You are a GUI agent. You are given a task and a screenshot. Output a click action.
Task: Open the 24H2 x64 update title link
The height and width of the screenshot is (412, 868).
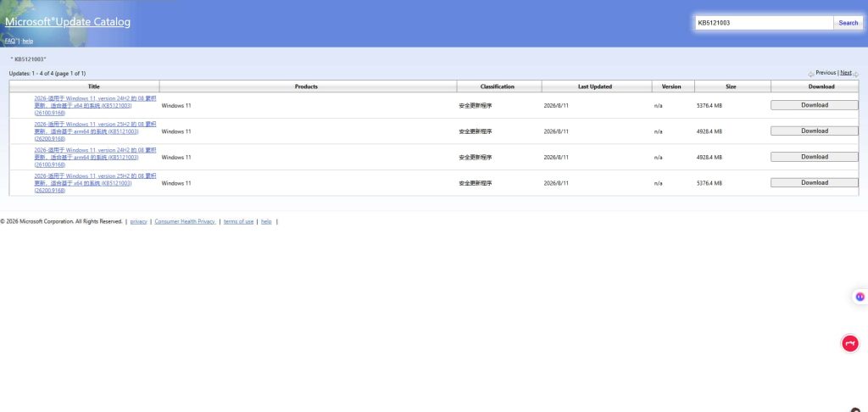95,105
